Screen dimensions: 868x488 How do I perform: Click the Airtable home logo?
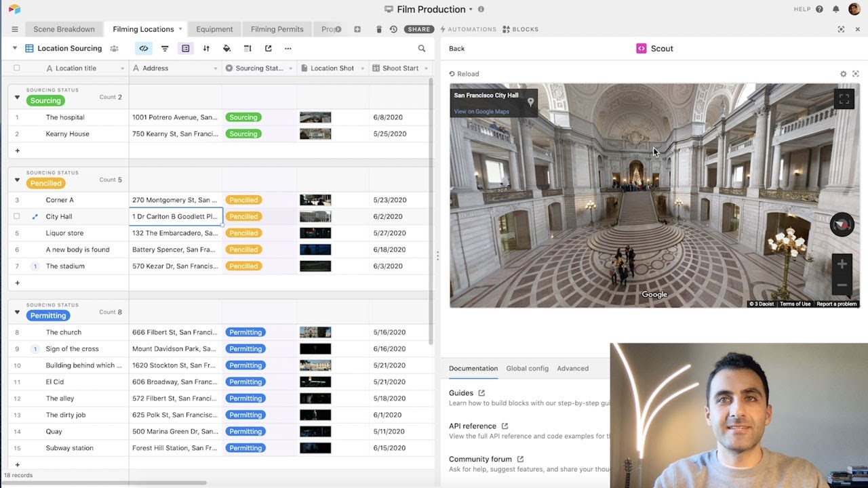(x=14, y=9)
